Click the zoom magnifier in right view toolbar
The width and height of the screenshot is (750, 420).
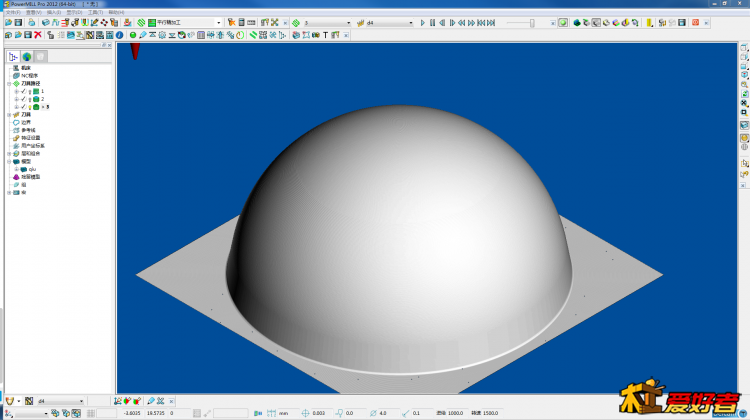click(744, 84)
